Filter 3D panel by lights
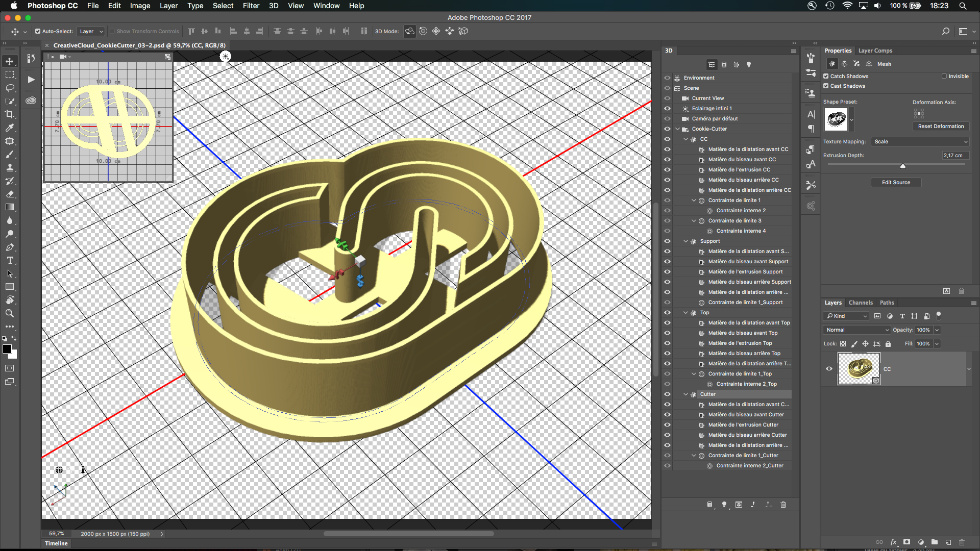The image size is (980, 551). [749, 65]
